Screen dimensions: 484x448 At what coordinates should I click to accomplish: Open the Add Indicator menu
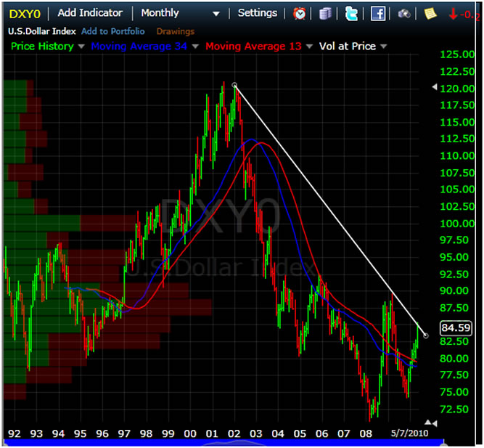pyautogui.click(x=90, y=13)
